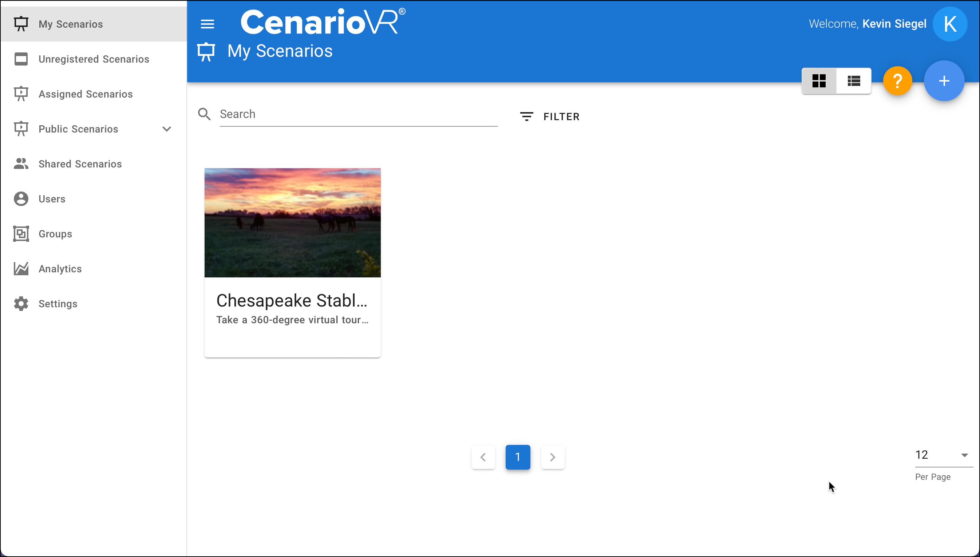Open the hamburger navigation menu
Image resolution: width=980 pixels, height=557 pixels.
click(208, 24)
